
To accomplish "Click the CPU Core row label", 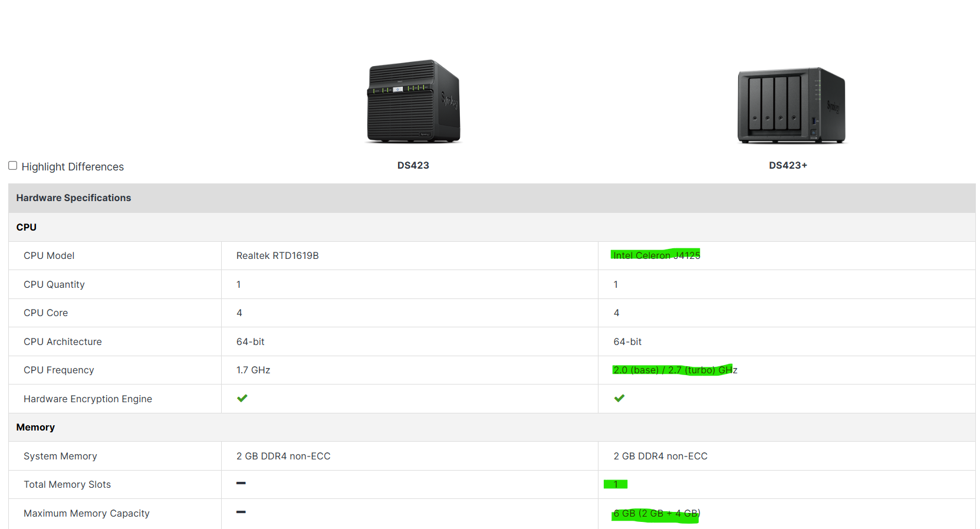I will click(46, 313).
